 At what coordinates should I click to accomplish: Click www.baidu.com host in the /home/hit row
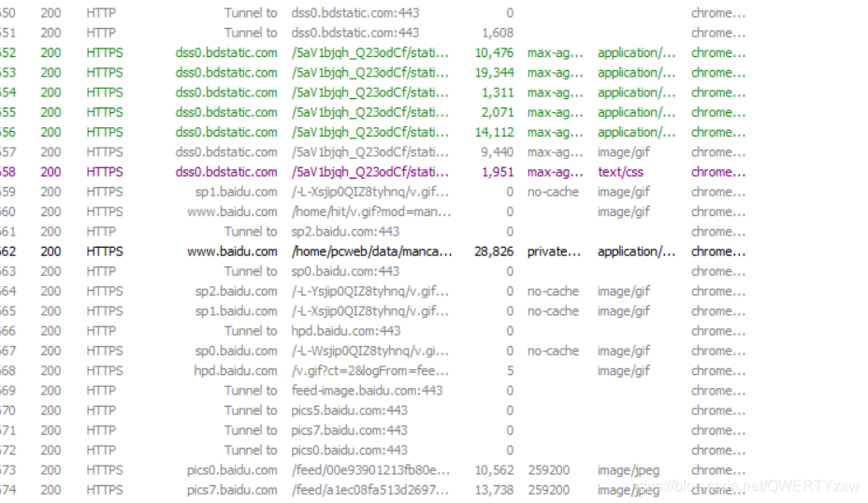coord(232,212)
